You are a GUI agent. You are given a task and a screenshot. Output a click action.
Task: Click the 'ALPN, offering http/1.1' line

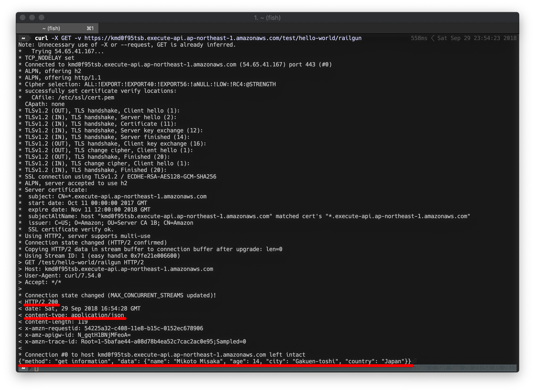(x=60, y=78)
